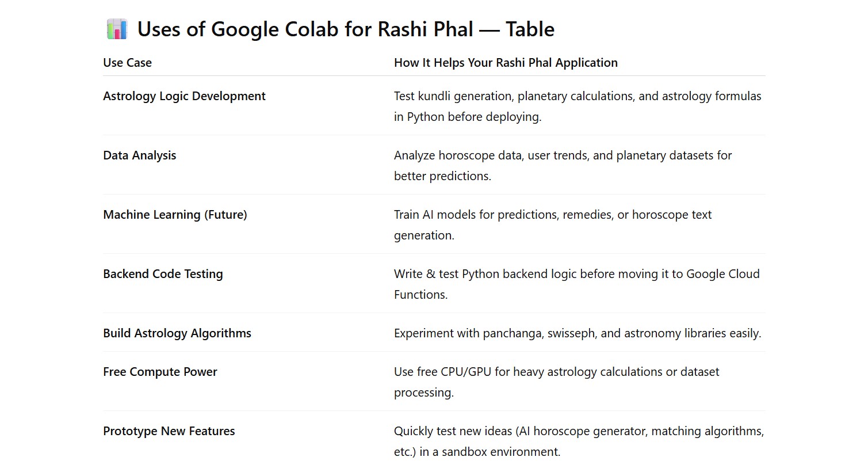Select the "Machine Learning (Future)" cell
The width and height of the screenshot is (868, 472).
click(175, 215)
